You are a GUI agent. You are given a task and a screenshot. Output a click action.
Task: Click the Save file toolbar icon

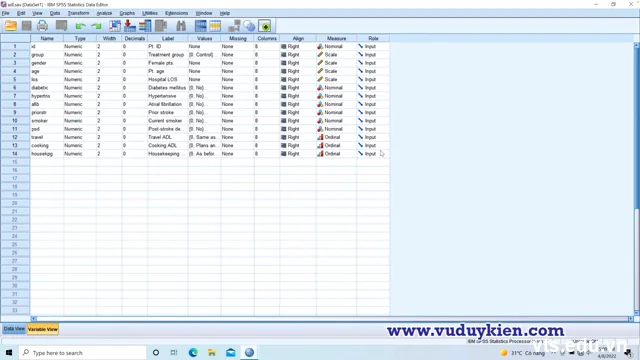27,26
